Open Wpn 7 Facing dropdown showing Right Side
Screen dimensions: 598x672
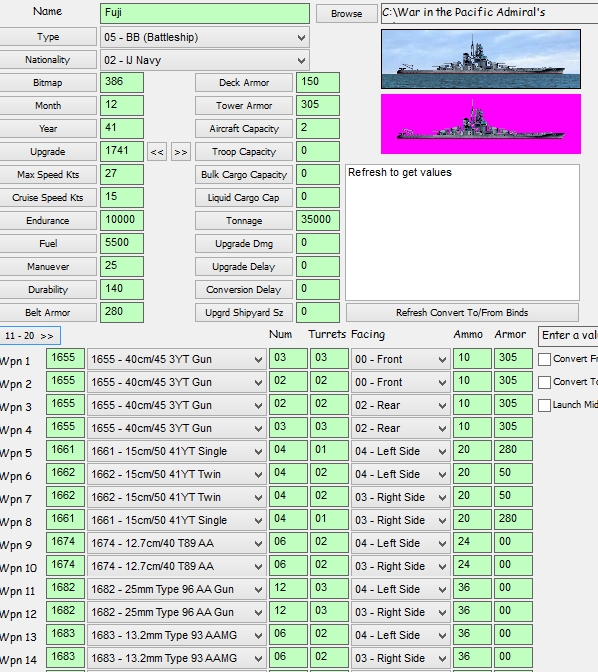click(400, 497)
